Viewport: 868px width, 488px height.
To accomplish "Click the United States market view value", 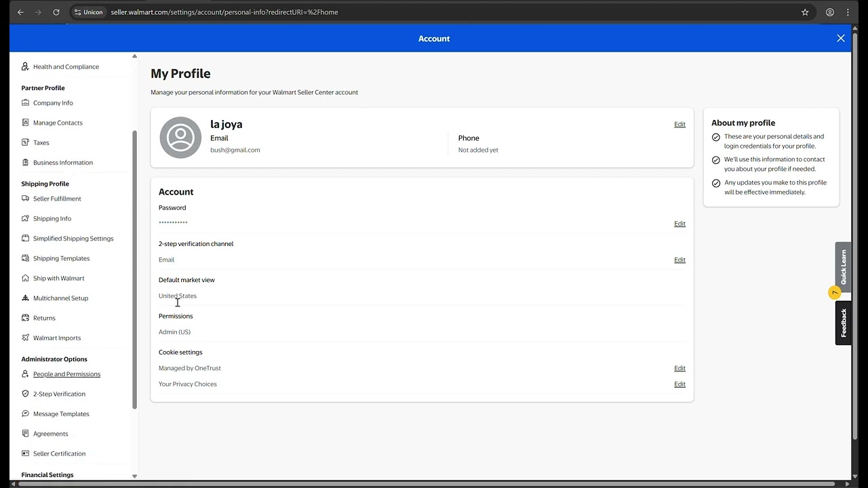I will 178,296.
